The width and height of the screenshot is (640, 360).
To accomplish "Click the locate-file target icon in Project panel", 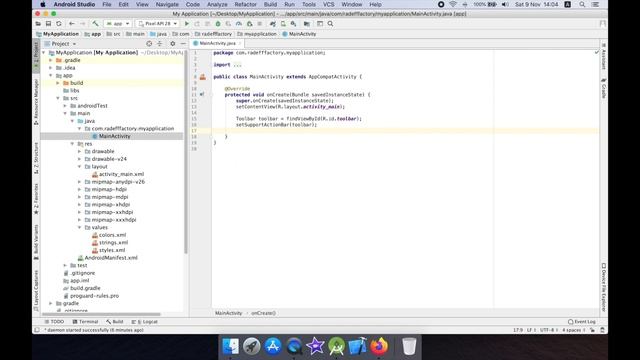I will (x=149, y=43).
